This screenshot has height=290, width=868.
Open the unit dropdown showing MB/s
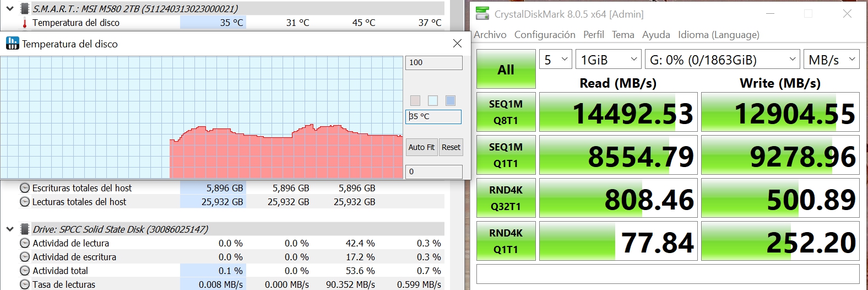831,59
